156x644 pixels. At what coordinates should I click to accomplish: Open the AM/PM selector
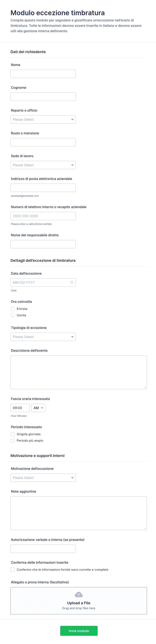coord(38,408)
